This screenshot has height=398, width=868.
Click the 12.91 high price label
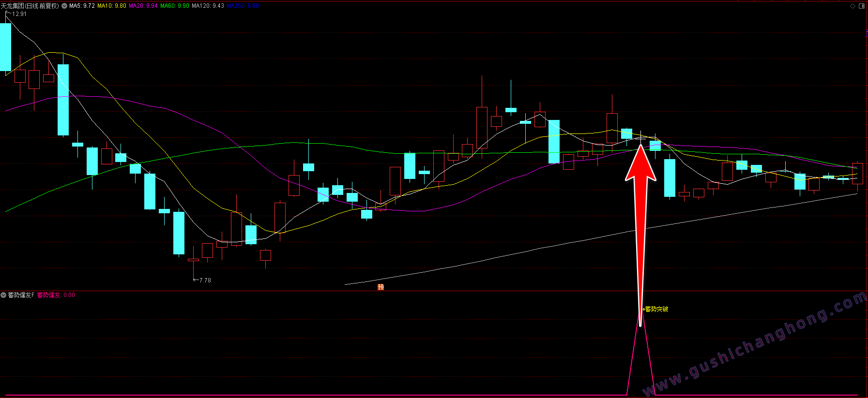(19, 14)
